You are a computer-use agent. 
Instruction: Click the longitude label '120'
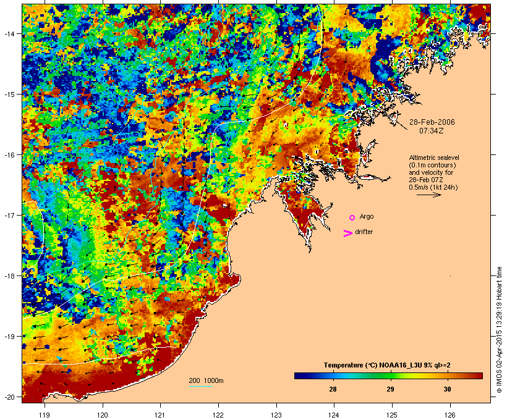[103, 415]
